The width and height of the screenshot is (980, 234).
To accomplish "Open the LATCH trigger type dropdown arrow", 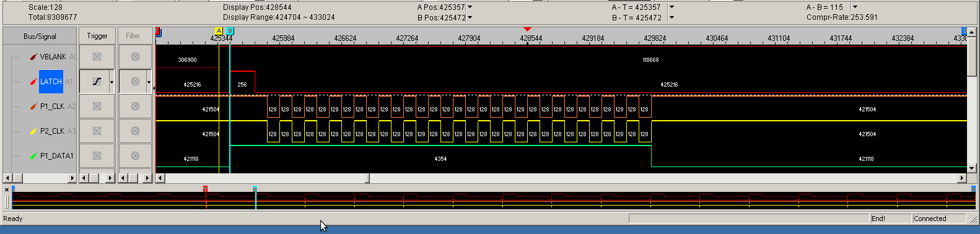I will pyautogui.click(x=112, y=82).
